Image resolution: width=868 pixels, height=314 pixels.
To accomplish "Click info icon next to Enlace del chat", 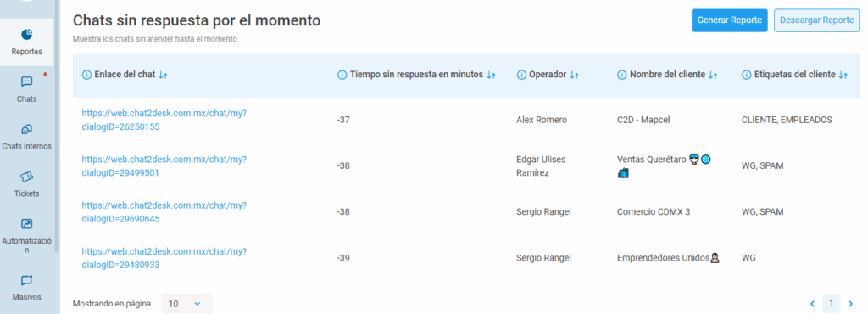I will click(x=86, y=75).
